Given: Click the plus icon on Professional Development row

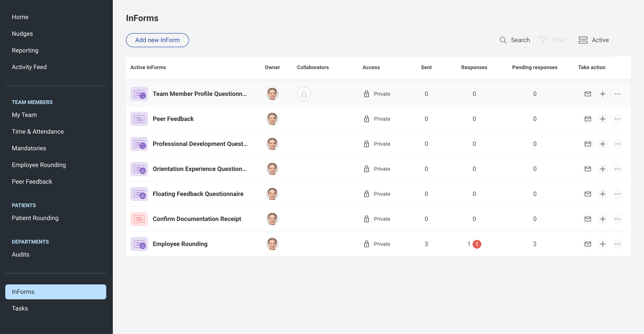Looking at the screenshot, I should (x=603, y=144).
